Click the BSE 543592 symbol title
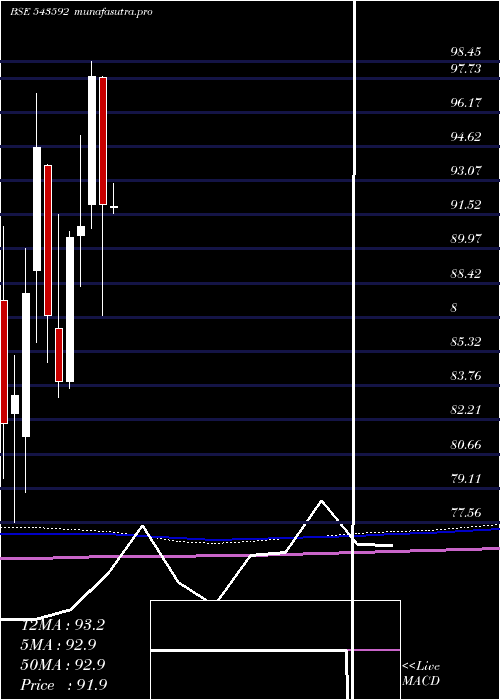 (x=39, y=12)
